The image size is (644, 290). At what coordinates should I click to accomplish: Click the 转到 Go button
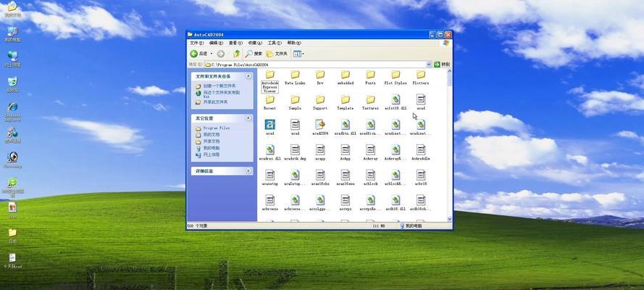pos(442,65)
